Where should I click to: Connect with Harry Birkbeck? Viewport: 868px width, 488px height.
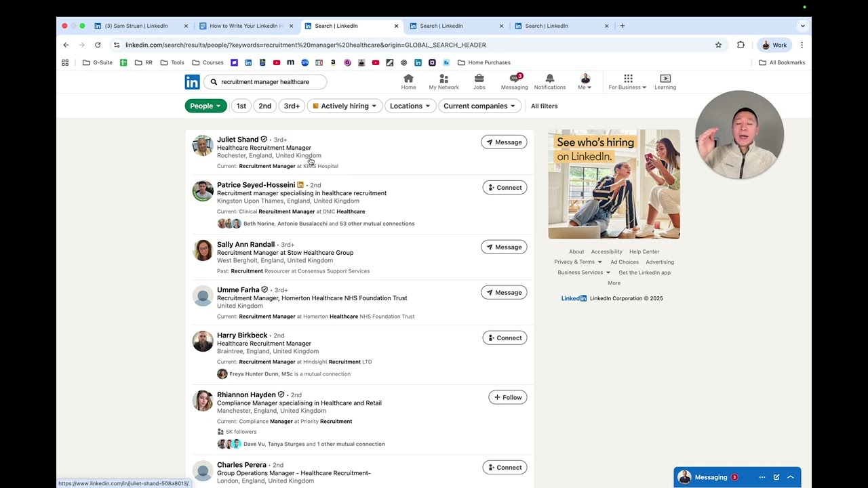pos(505,338)
